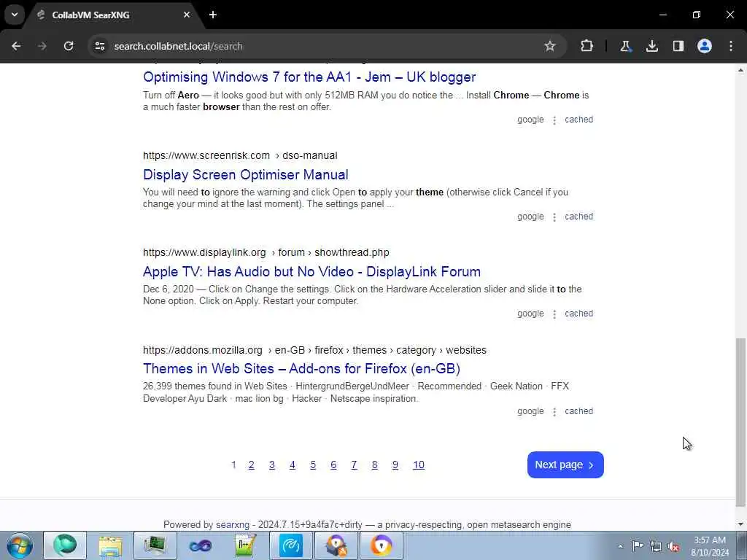Viewport: 747px width, 560px height.
Task: Open the green globe browser taskbar icon
Action: point(65,545)
